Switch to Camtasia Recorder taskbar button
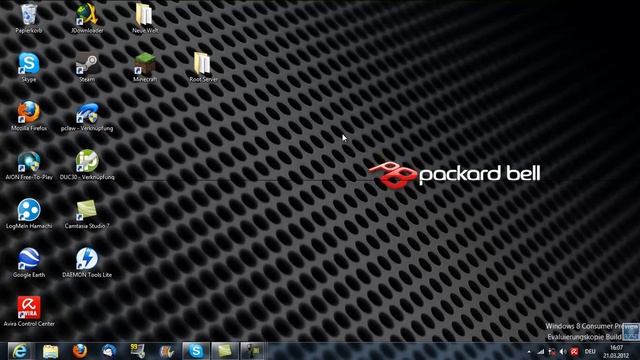This screenshot has height=360, width=640. [x=253, y=351]
